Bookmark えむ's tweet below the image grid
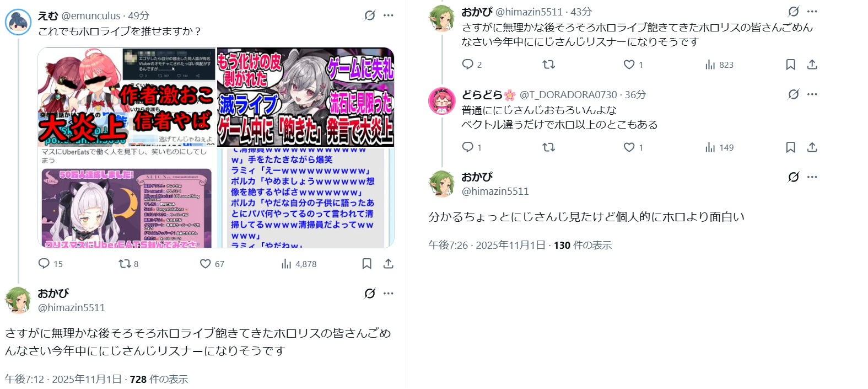Screen dimensions: 868x389 pyautogui.click(x=367, y=264)
